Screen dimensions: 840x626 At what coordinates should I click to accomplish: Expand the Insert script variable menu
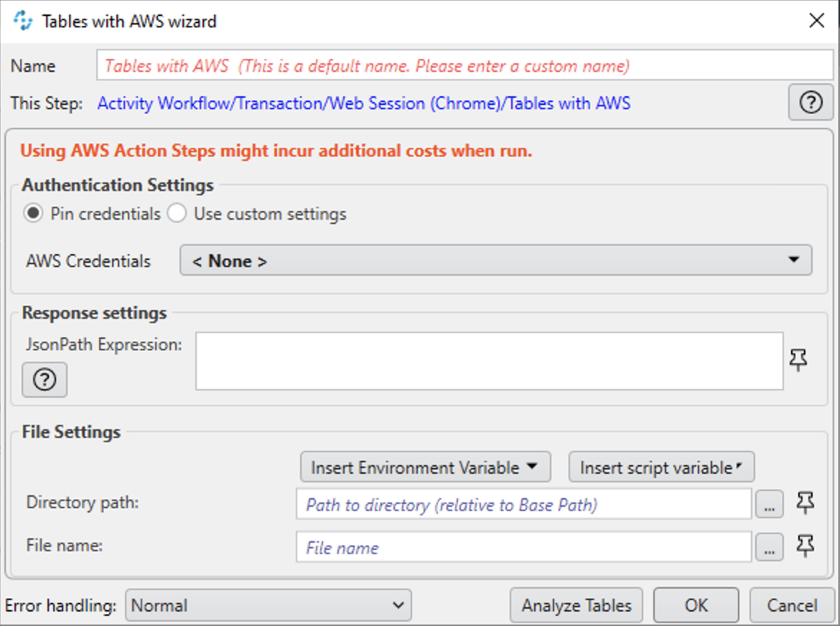pyautogui.click(x=661, y=467)
